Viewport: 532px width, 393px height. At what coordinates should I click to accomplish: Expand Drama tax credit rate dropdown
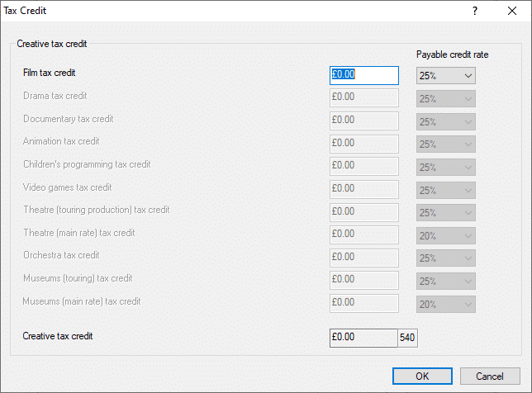click(x=446, y=99)
